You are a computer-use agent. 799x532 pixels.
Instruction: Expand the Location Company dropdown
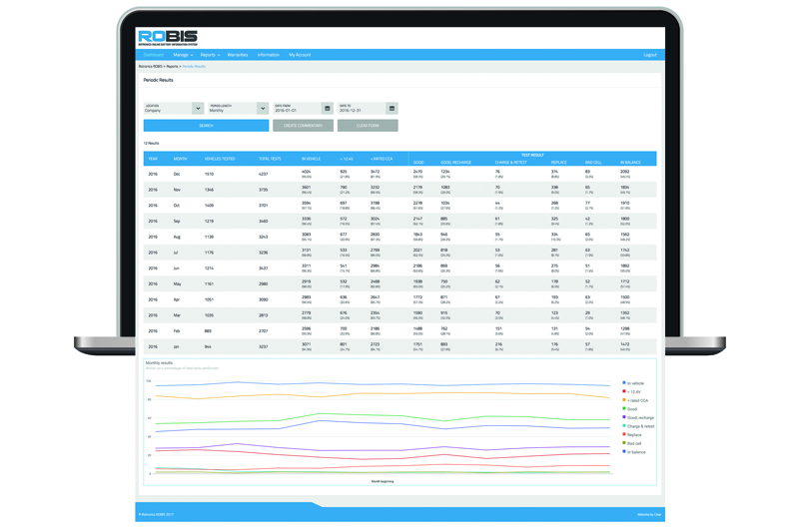pyautogui.click(x=198, y=108)
